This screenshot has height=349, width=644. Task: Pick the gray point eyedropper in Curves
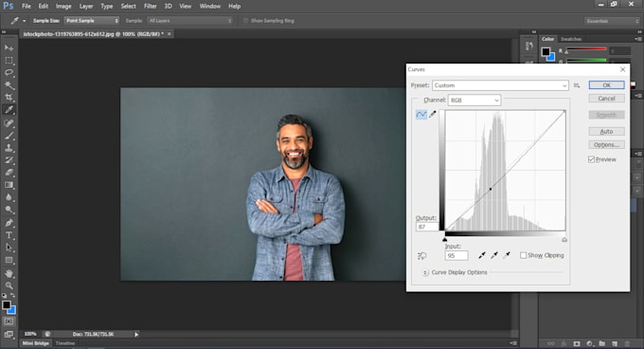(494, 255)
